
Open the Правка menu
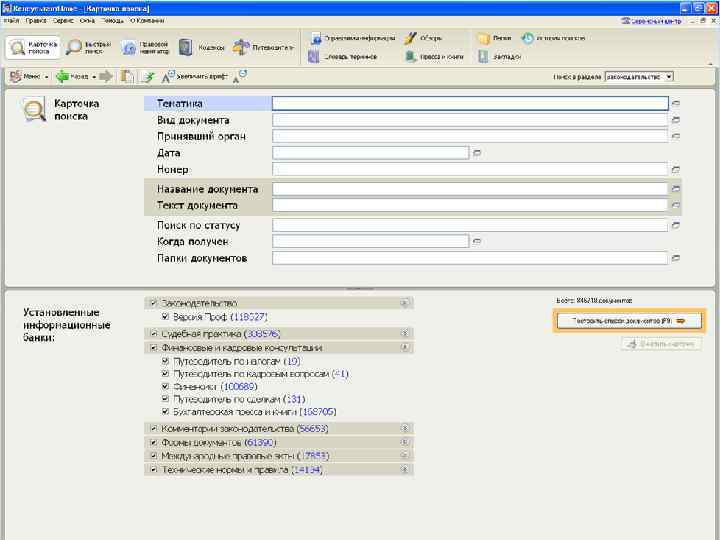click(x=36, y=21)
